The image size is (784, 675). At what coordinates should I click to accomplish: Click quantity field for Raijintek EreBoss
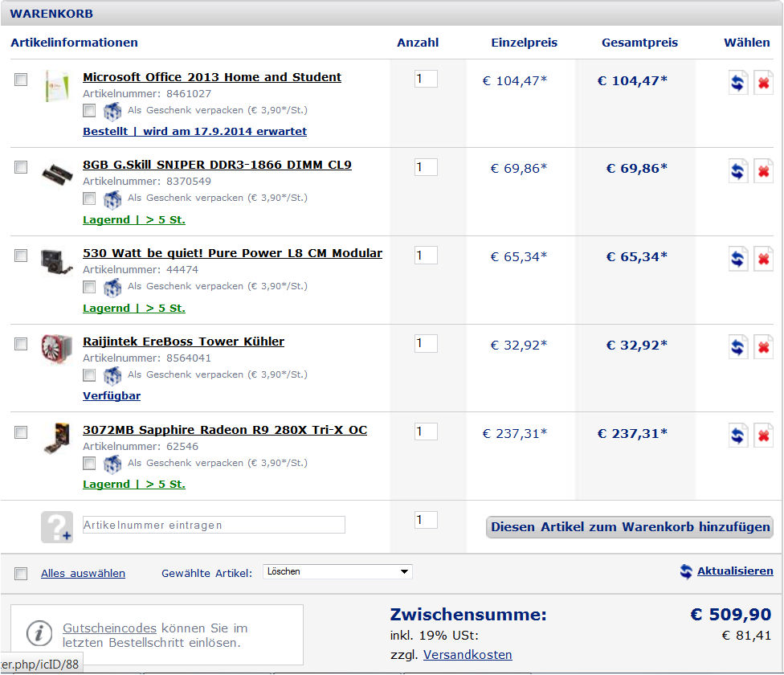pyautogui.click(x=426, y=343)
